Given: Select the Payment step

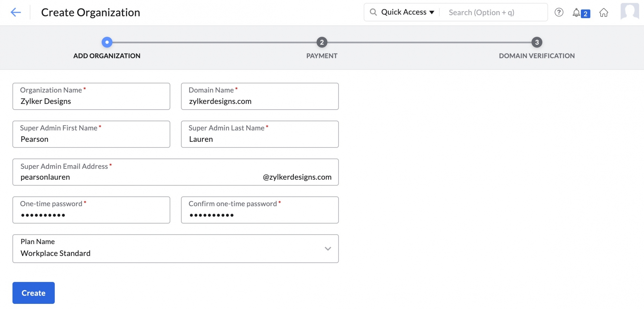Looking at the screenshot, I should (322, 42).
